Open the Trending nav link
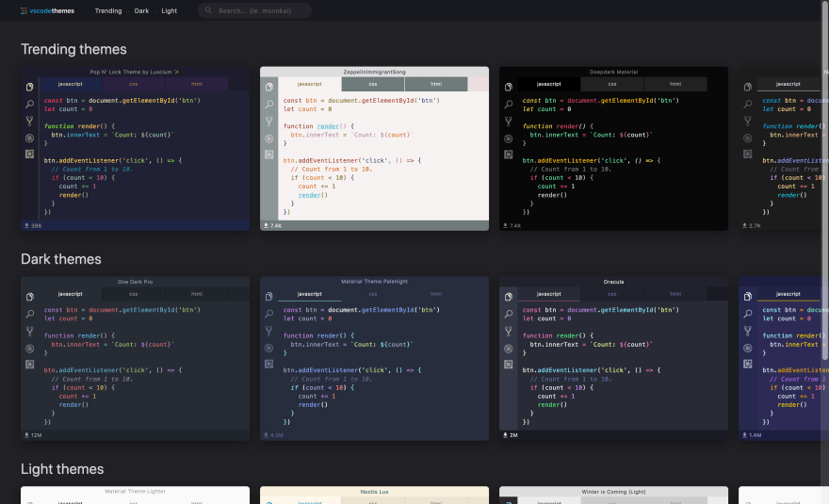829x504 pixels. coord(107,10)
